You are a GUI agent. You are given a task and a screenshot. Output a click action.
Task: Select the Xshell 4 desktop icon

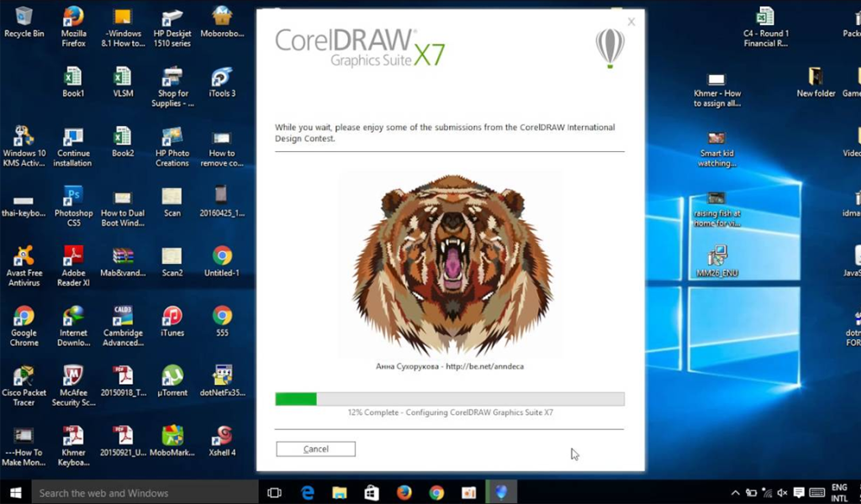pos(222,440)
